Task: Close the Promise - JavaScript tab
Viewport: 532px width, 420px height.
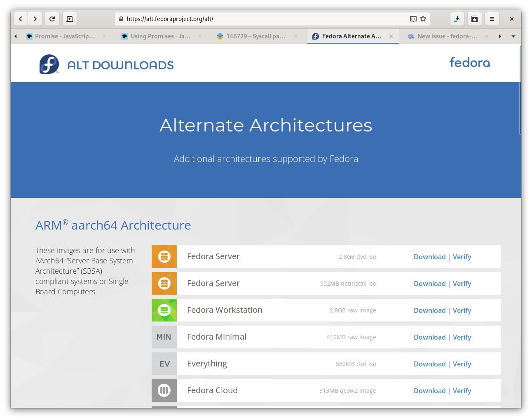Action: 104,36
